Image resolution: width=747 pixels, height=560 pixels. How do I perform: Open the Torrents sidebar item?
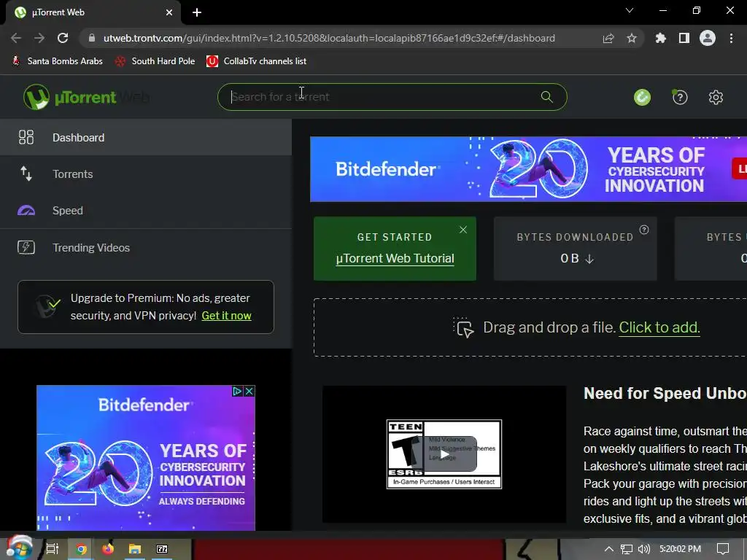point(146,174)
